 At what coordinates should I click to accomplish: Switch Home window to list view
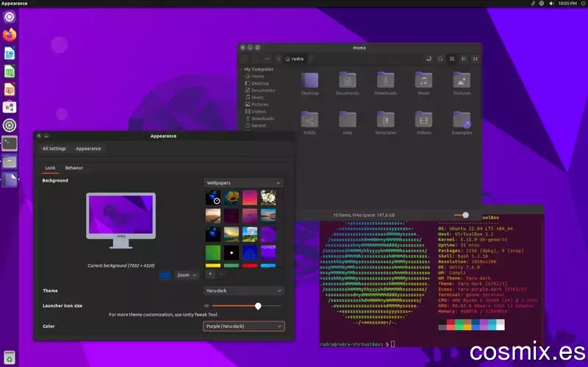(x=464, y=59)
